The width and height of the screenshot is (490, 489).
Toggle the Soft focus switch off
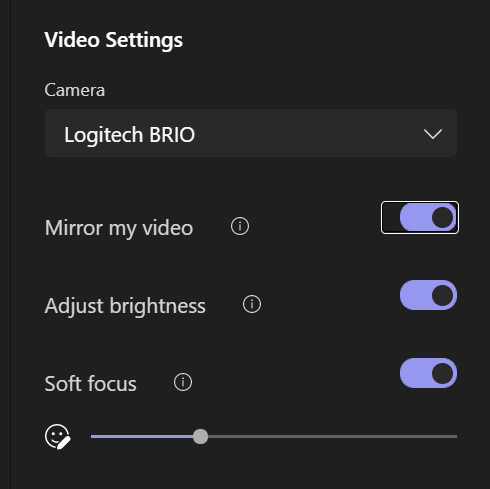428,373
